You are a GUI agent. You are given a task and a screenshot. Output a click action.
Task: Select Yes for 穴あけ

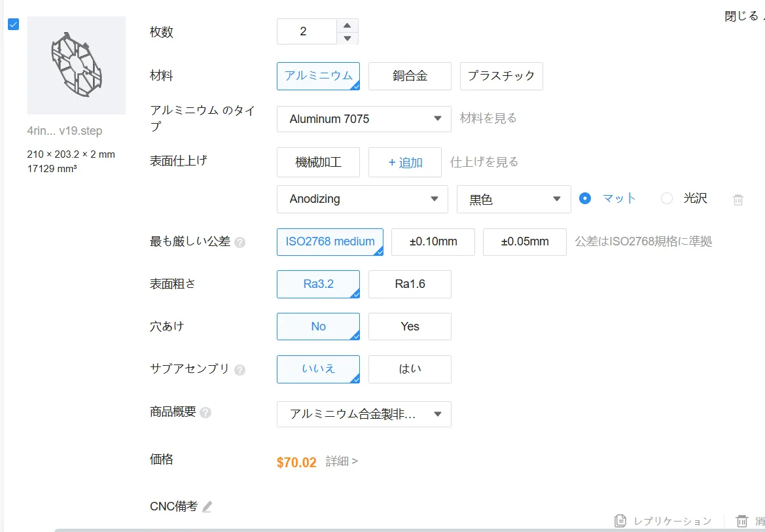click(410, 327)
